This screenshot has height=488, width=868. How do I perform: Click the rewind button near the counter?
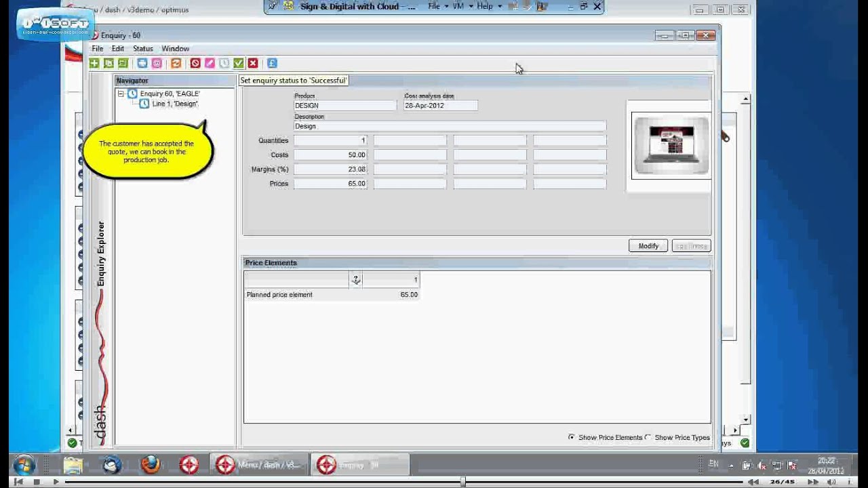click(x=753, y=482)
